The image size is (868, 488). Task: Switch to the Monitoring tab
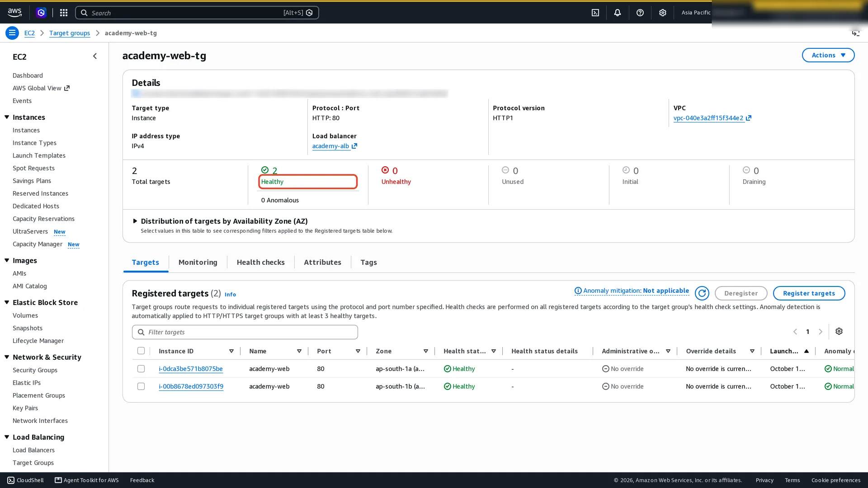[198, 262]
